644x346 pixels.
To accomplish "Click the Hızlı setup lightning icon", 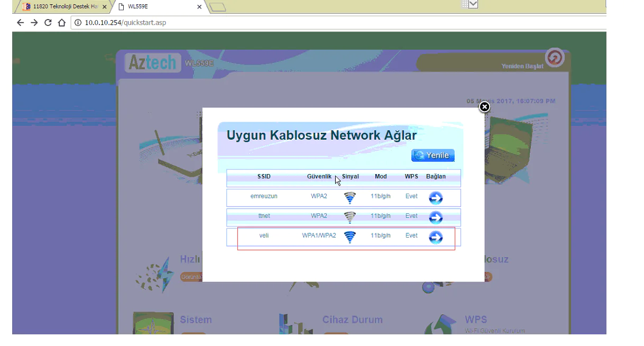I will tap(154, 275).
